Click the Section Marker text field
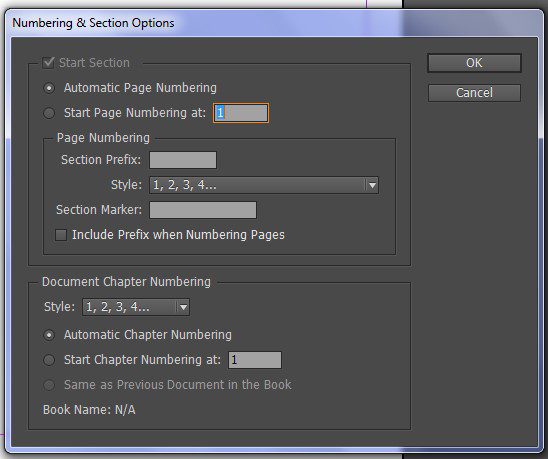This screenshot has width=548, height=459. [x=203, y=210]
